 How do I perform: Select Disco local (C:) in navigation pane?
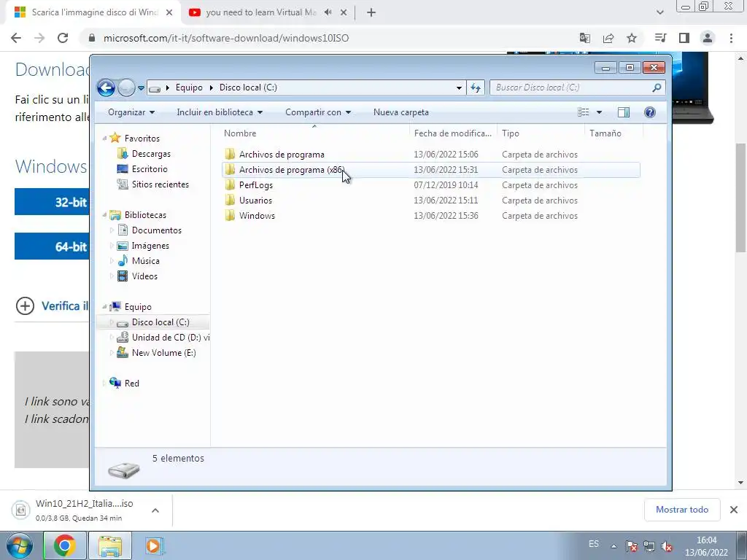coord(160,322)
